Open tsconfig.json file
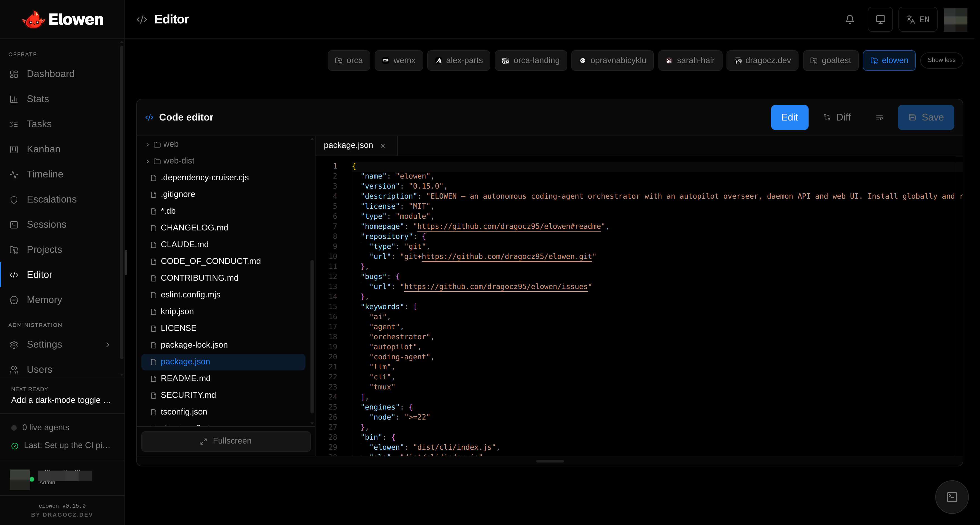980x525 pixels. pyautogui.click(x=223, y=412)
